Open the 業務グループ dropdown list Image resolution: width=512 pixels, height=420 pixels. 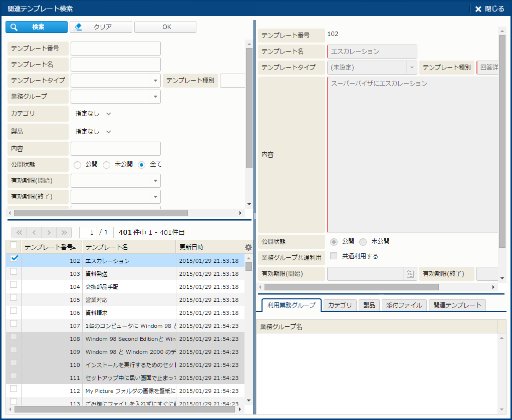(155, 97)
